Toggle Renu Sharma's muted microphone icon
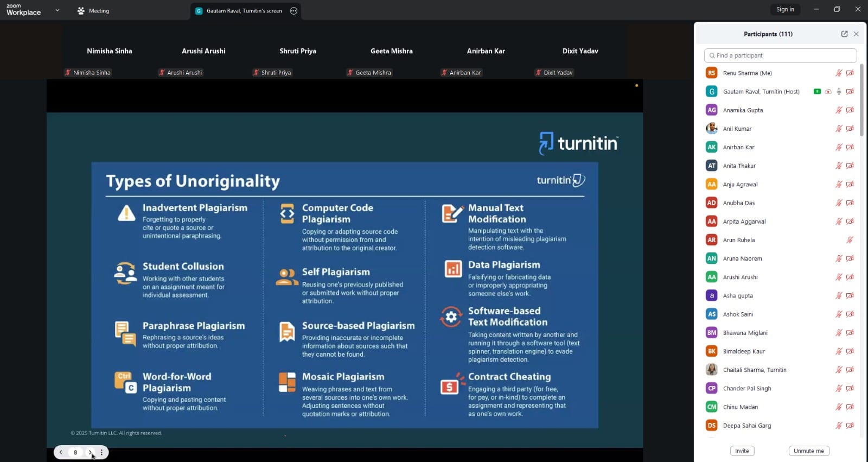The width and height of the screenshot is (868, 462). [839, 73]
